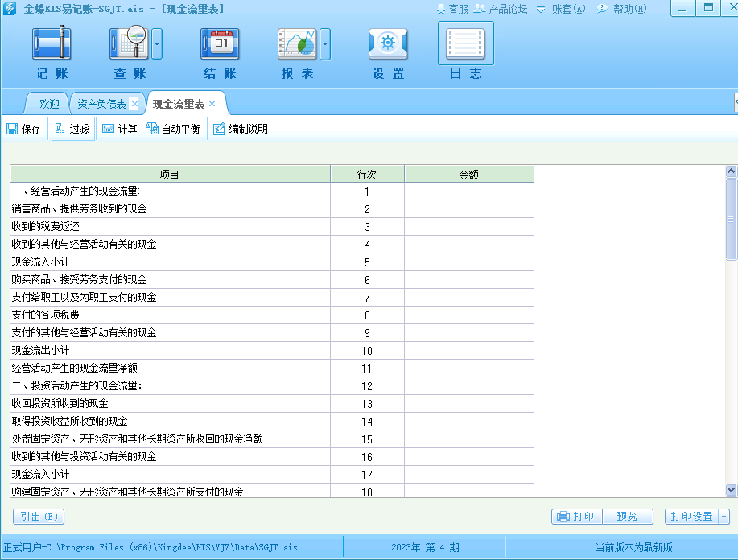Click the 行次 column header
Image resolution: width=738 pixels, height=560 pixels.
coord(367,175)
